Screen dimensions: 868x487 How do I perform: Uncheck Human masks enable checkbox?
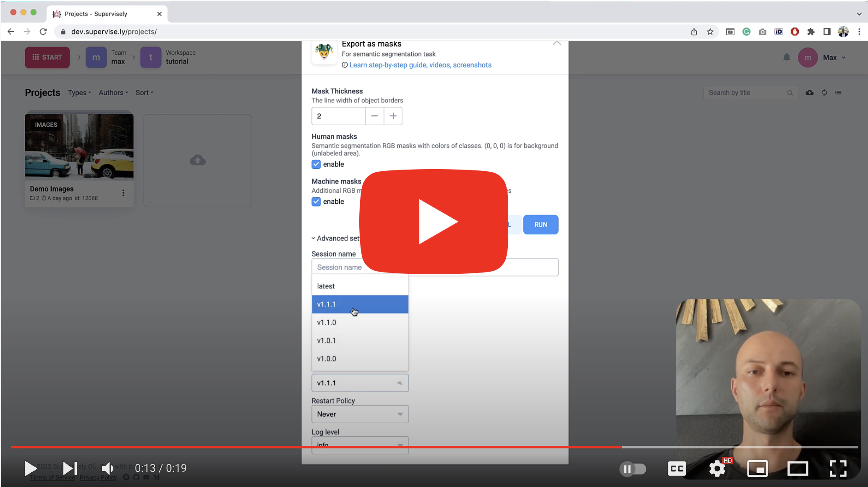click(x=316, y=164)
